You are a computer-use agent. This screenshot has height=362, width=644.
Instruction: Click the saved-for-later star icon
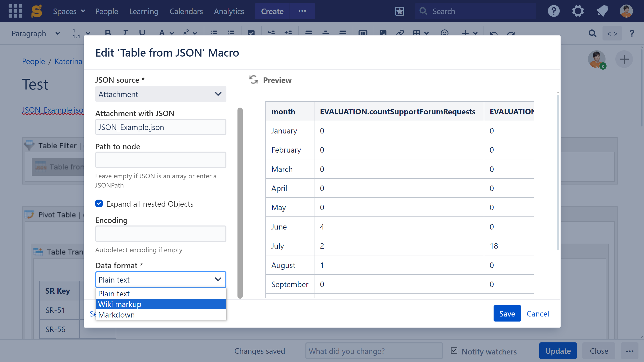pyautogui.click(x=399, y=11)
